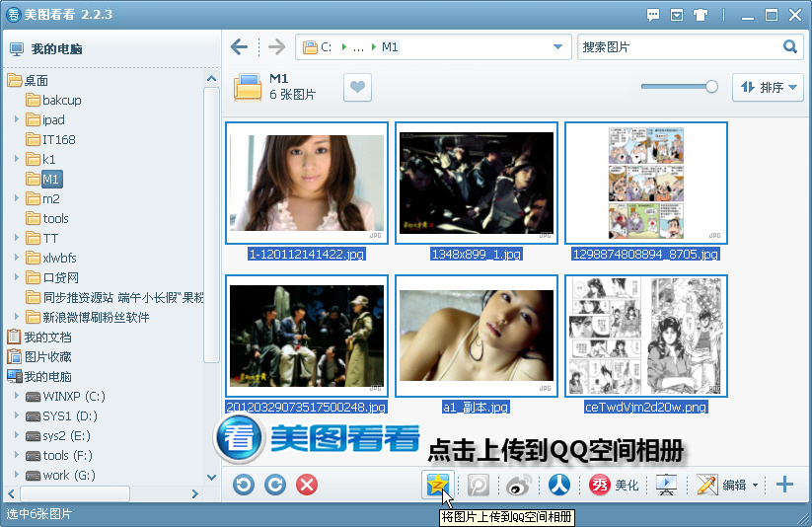The image size is (812, 527).
Task: Select the 新浪微博刷粉丝软件 folder
Action: (88, 317)
